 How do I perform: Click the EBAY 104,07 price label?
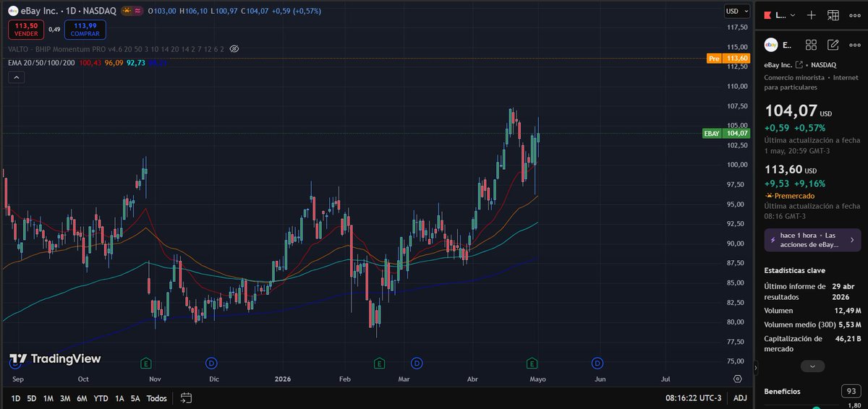point(726,133)
